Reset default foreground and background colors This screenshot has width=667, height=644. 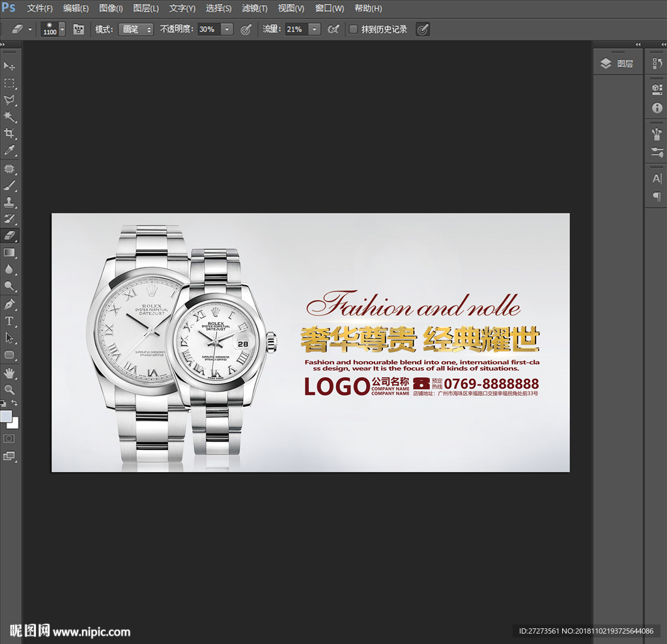(x=3, y=403)
